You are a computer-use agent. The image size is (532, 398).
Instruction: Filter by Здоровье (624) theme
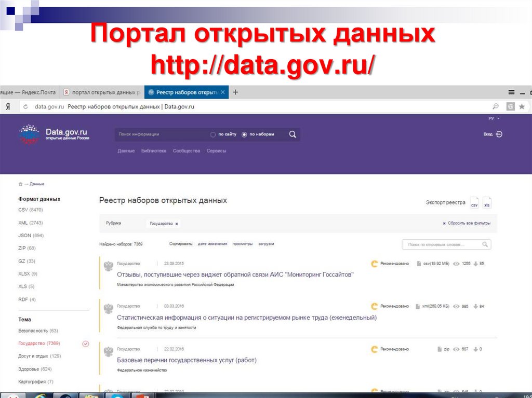35,369
